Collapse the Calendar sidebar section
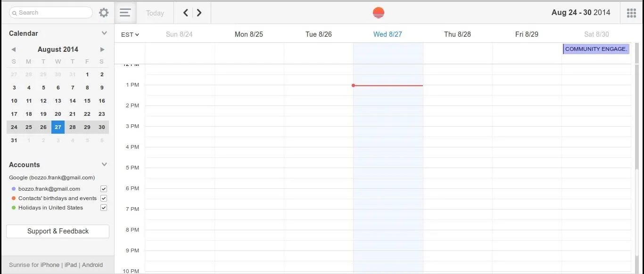 [104, 33]
